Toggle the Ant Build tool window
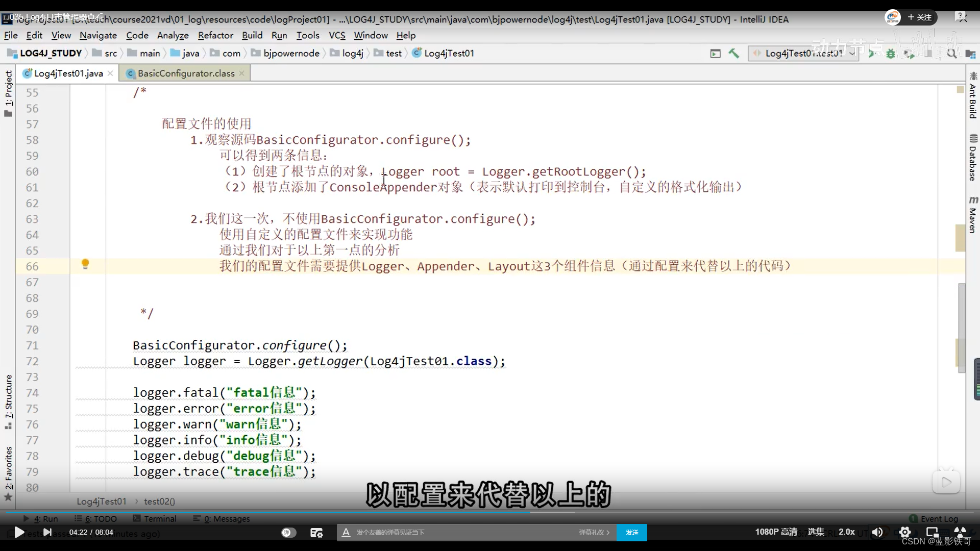Screen dimensions: 980x551 [973, 95]
